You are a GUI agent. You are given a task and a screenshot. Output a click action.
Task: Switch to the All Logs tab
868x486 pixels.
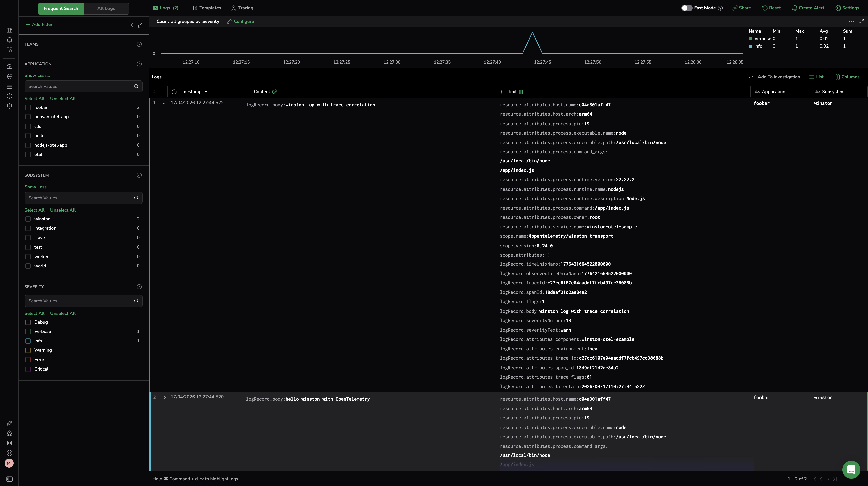pos(106,9)
